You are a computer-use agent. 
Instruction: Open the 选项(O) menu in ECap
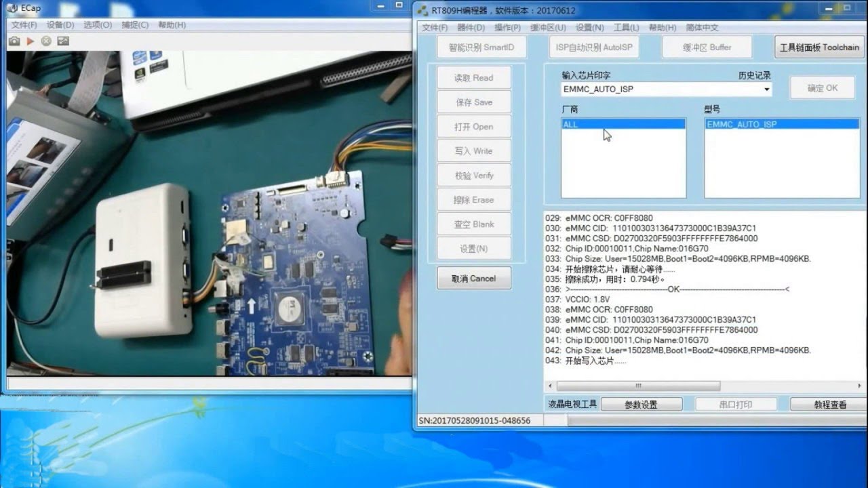pyautogui.click(x=98, y=24)
